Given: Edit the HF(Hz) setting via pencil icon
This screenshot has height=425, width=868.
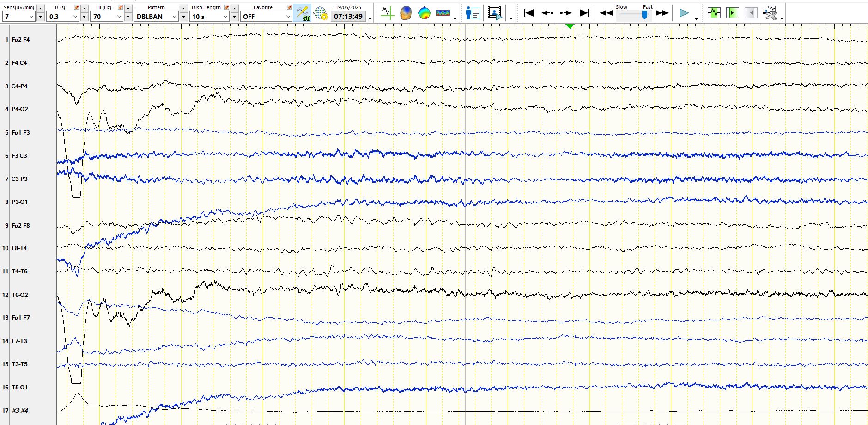Looking at the screenshot, I should coord(121,7).
